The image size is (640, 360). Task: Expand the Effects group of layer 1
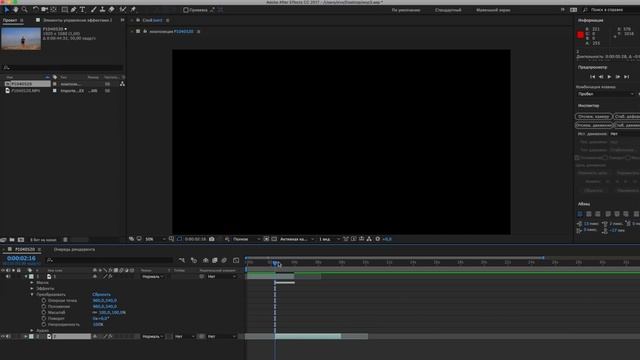32,289
